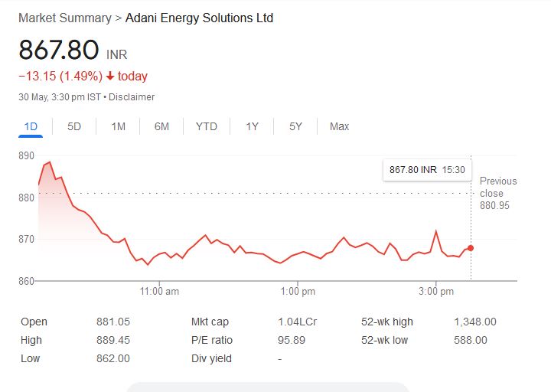Click the 52-wk high value
Image resolution: width=551 pixels, height=392 pixels.
click(x=474, y=322)
